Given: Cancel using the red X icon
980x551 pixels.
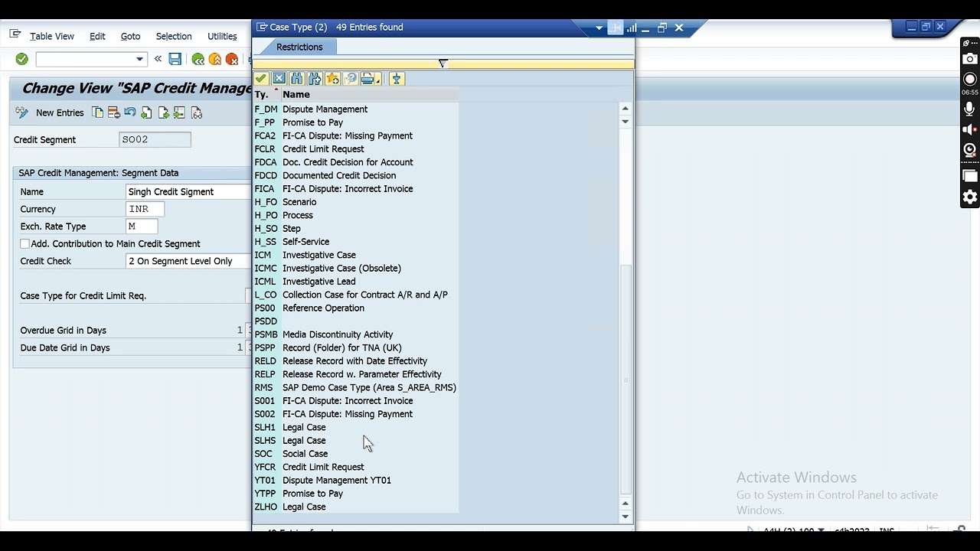Looking at the screenshot, I should (232, 59).
